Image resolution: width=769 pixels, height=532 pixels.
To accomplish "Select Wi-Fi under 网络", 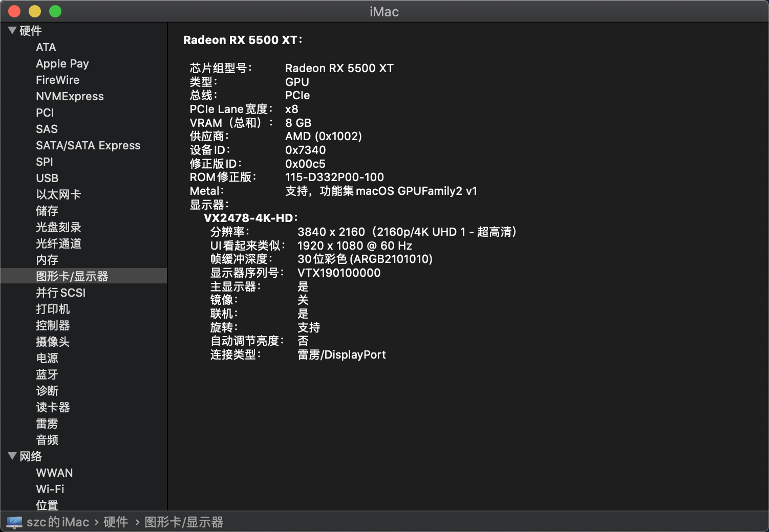I will pos(50,489).
